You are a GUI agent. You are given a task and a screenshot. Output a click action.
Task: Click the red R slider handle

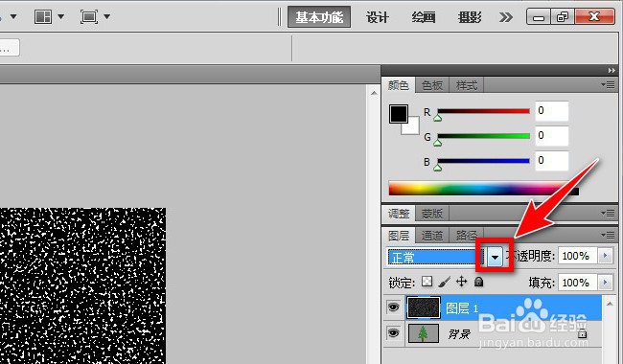click(437, 118)
